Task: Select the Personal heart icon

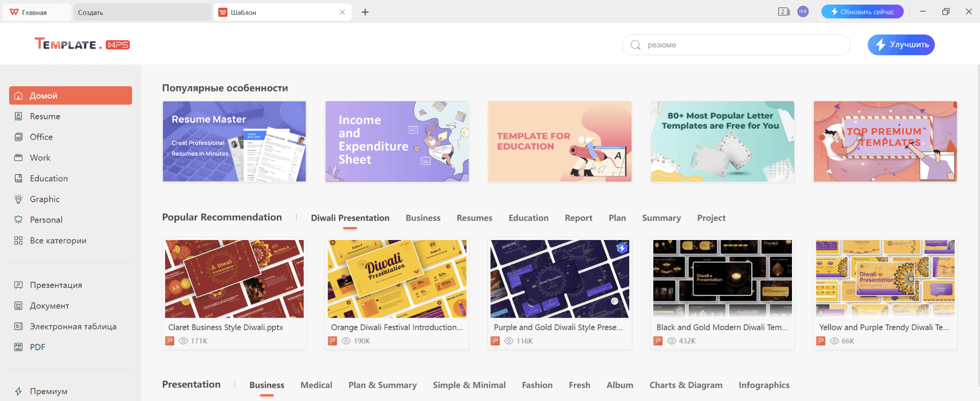Action: point(18,220)
